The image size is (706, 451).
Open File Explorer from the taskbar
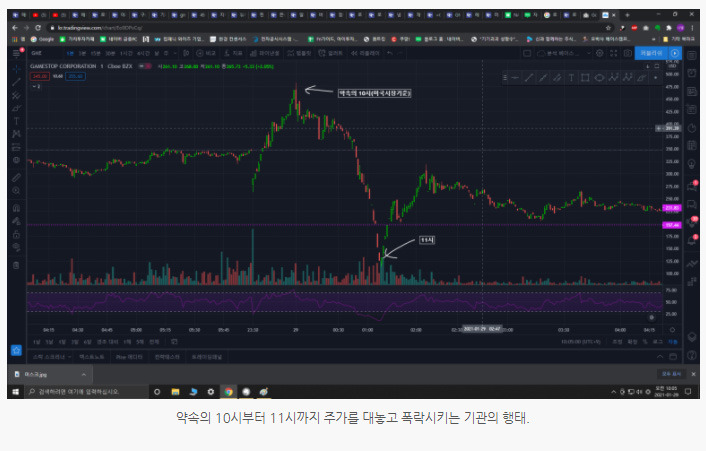(x=176, y=392)
